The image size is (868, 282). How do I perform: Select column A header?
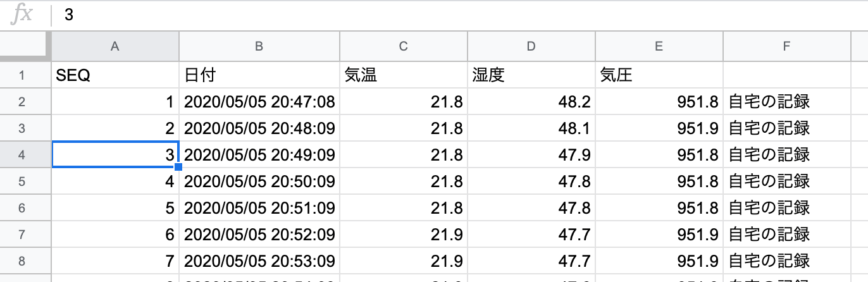(115, 46)
